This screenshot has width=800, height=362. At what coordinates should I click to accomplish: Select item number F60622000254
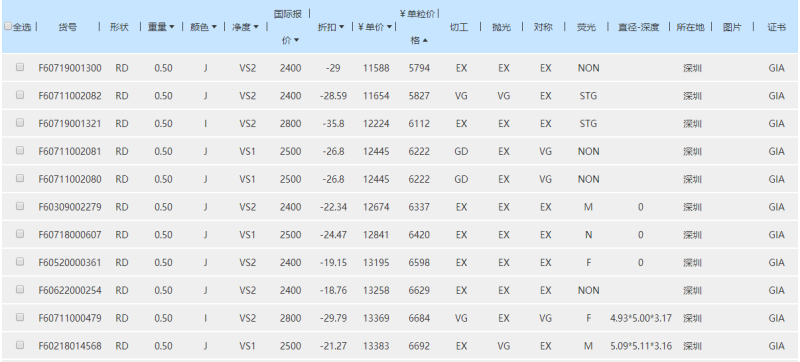click(70, 290)
